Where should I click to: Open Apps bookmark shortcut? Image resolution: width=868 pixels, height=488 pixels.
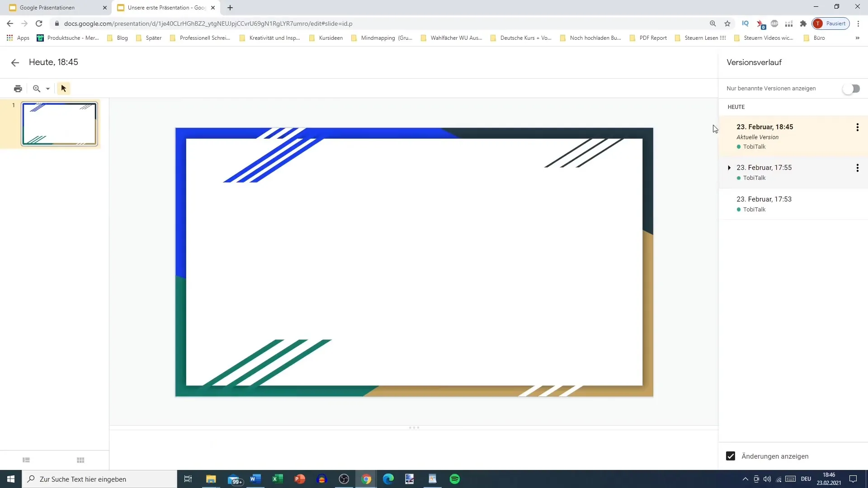(18, 38)
